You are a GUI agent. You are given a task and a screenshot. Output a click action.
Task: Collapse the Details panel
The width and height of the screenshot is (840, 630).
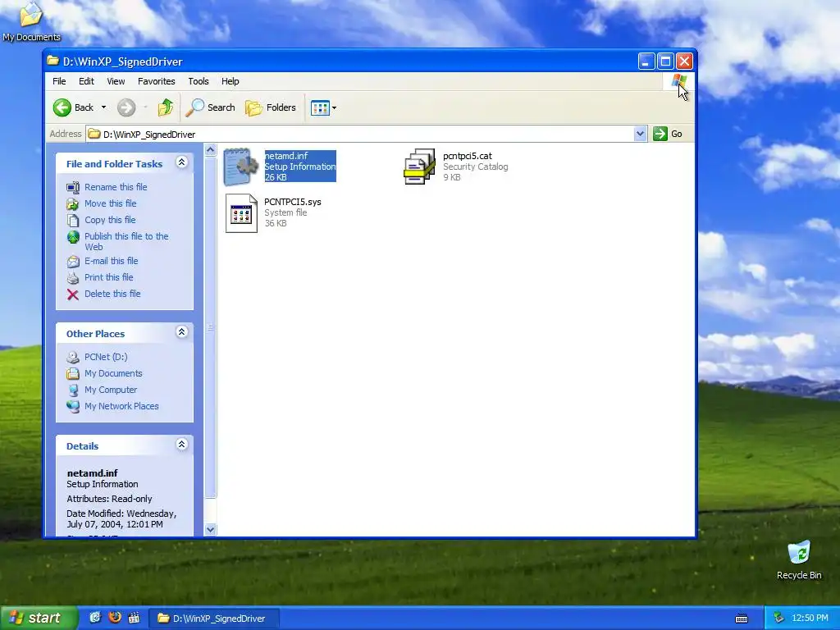[181, 444]
